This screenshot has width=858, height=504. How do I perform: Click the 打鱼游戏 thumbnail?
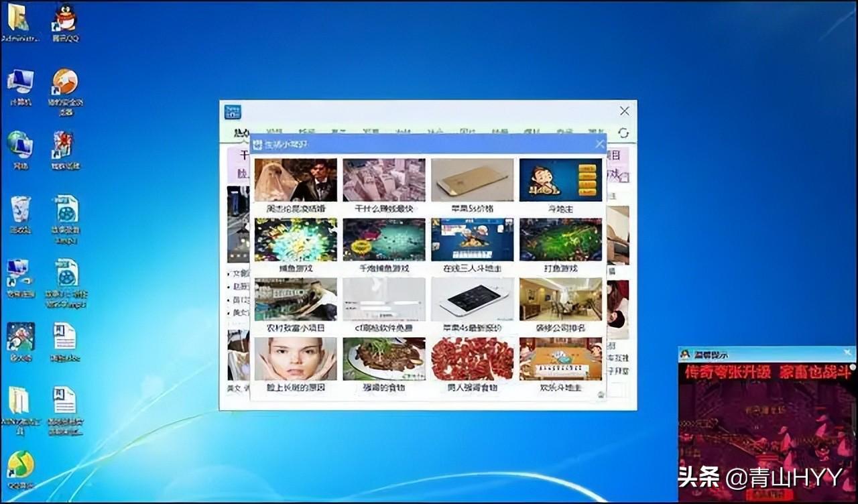pos(560,240)
